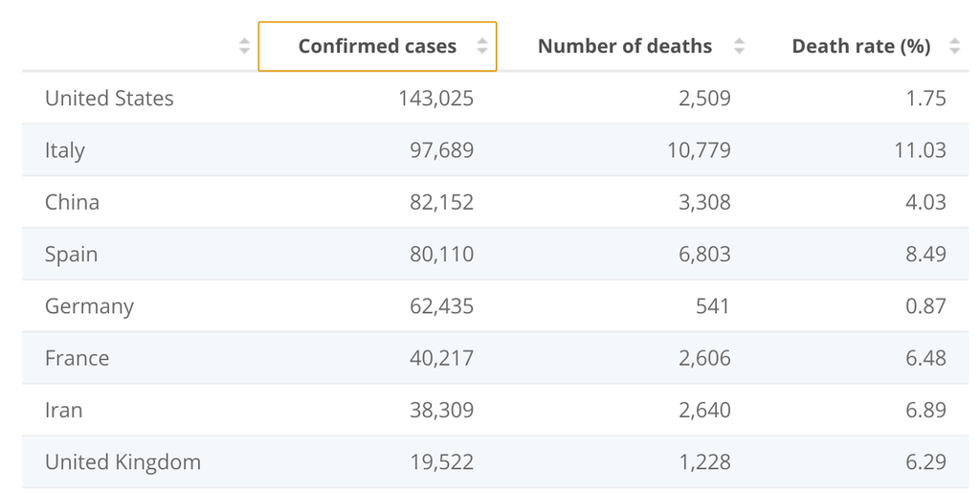Screen dimensions: 980x493
Task: Click Italy's death count 10,779
Action: tap(698, 150)
